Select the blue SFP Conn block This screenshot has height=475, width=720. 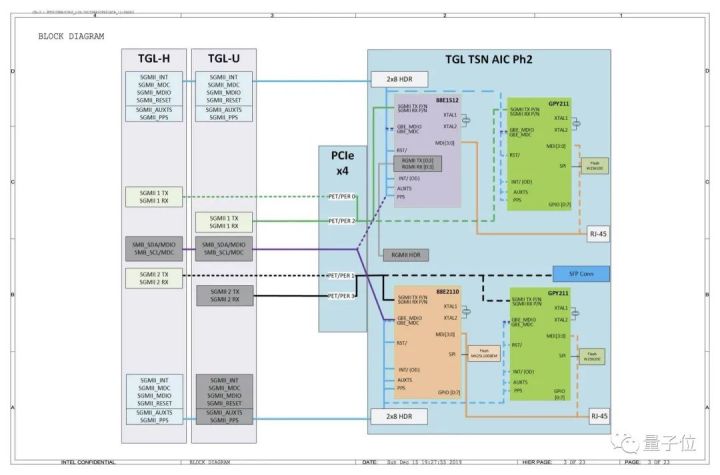(581, 274)
